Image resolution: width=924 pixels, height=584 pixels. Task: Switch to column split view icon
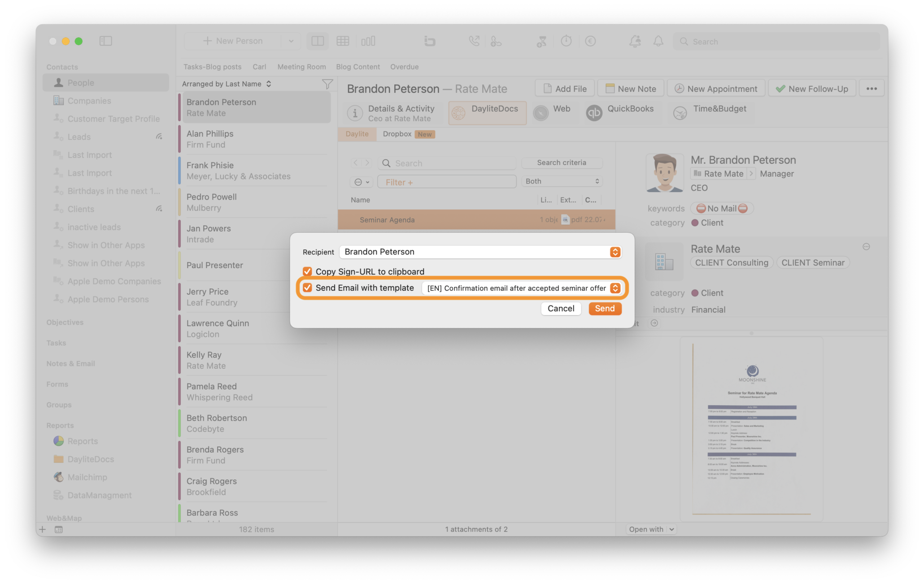click(x=318, y=41)
